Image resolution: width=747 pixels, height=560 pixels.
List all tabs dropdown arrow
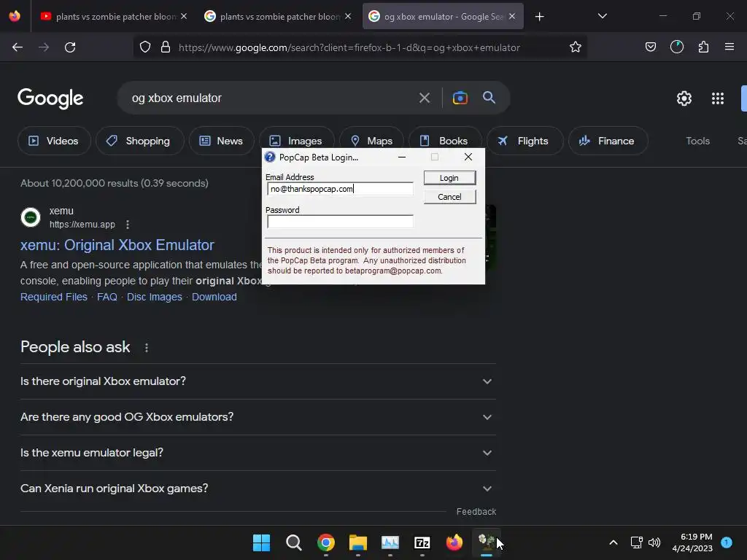(602, 16)
